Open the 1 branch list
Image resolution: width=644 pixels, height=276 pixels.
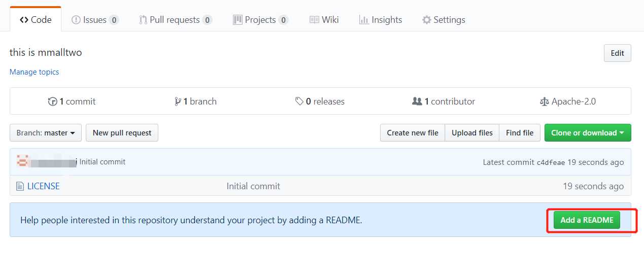tap(195, 101)
